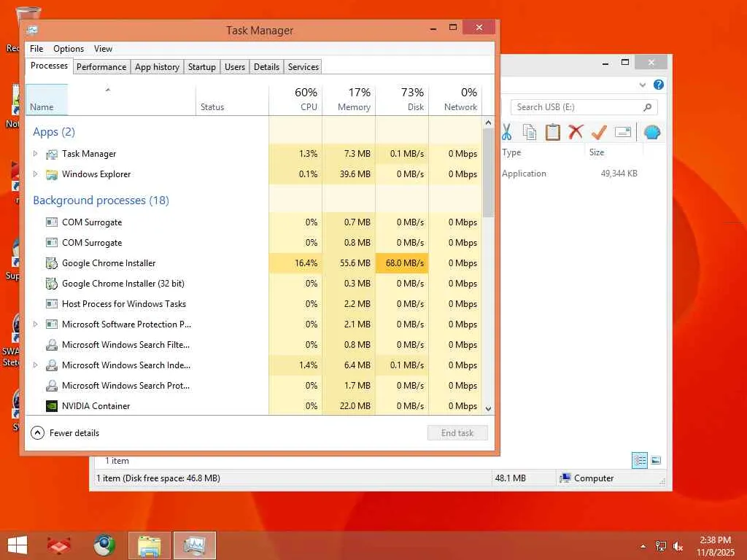Click the red X Delete icon in Explorer
The image size is (747, 560).
[576, 132]
